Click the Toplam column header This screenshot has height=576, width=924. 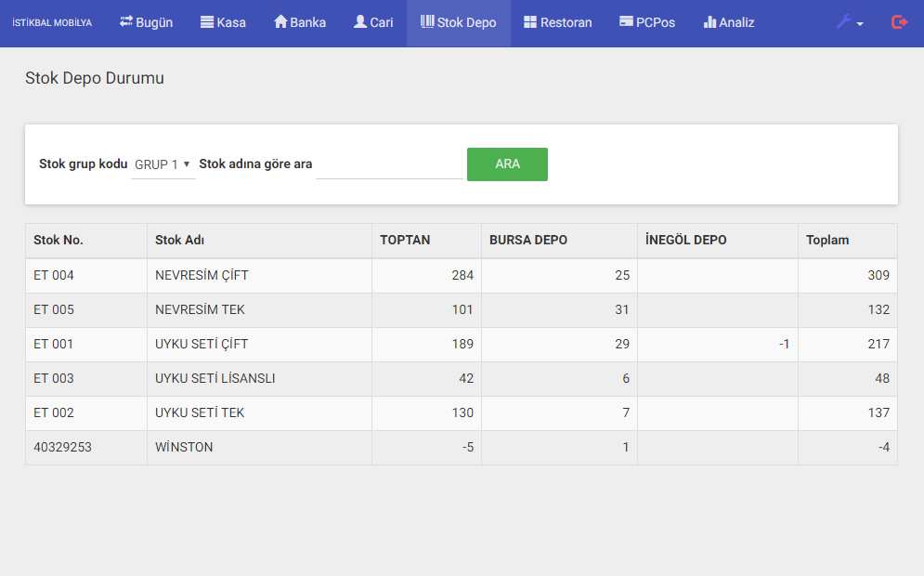[827, 241]
